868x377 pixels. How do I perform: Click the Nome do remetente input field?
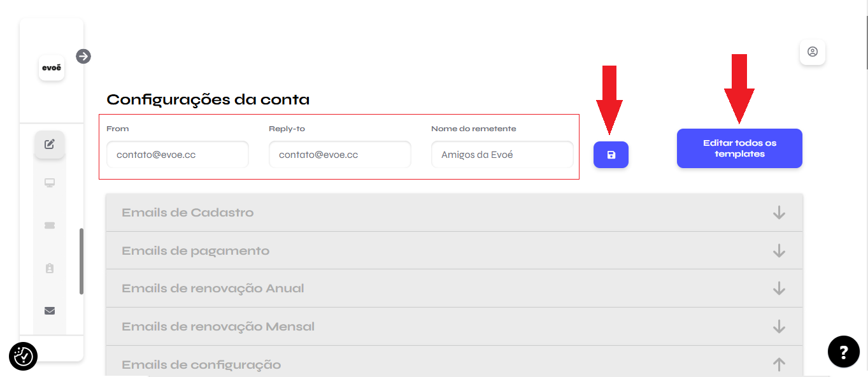tap(502, 155)
